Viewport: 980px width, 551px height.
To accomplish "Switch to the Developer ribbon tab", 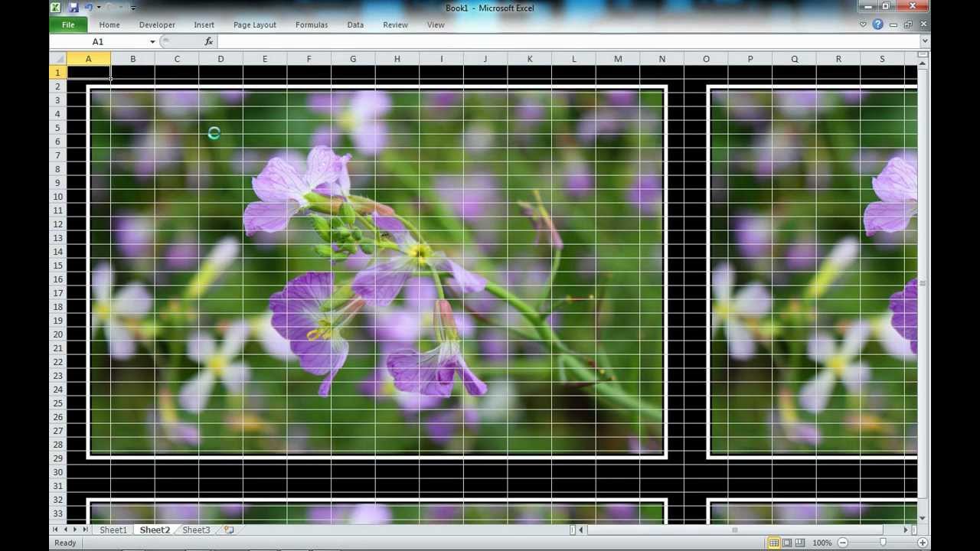I will coord(157,24).
